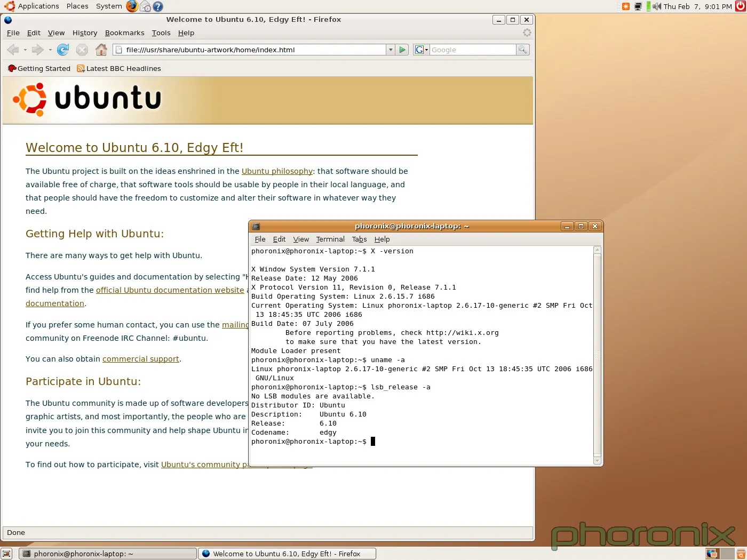Image resolution: width=747 pixels, height=560 pixels.
Task: Open the Places menu in top panel
Action: tap(77, 6)
